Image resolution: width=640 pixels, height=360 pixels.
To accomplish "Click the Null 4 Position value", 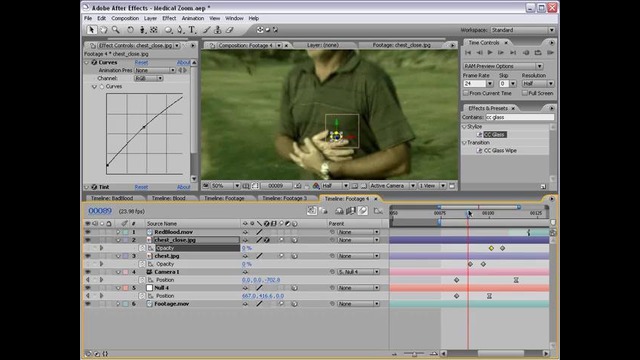I will [x=262, y=296].
